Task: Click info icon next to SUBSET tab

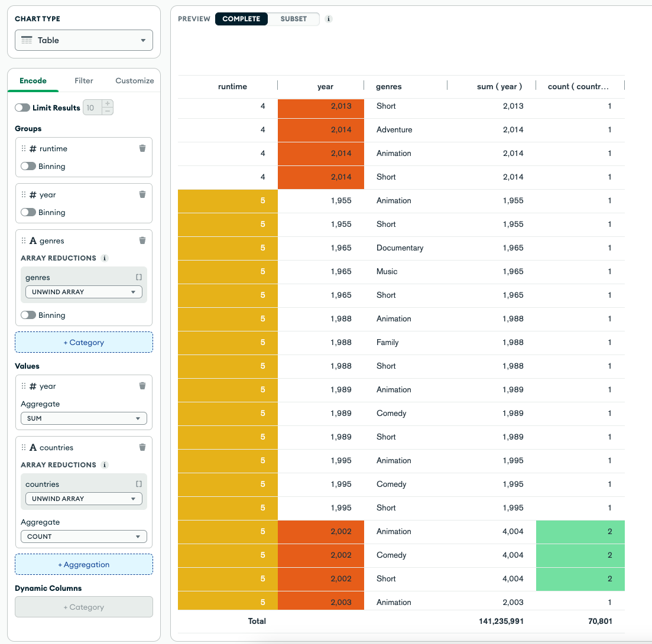Action: tap(328, 19)
